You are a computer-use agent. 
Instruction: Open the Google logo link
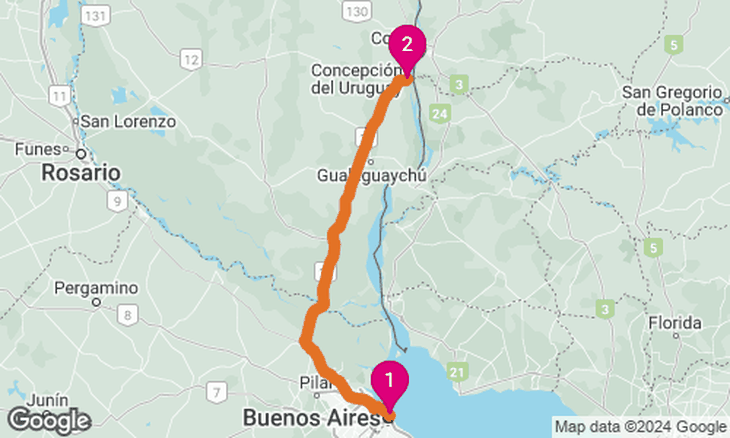tap(49, 421)
